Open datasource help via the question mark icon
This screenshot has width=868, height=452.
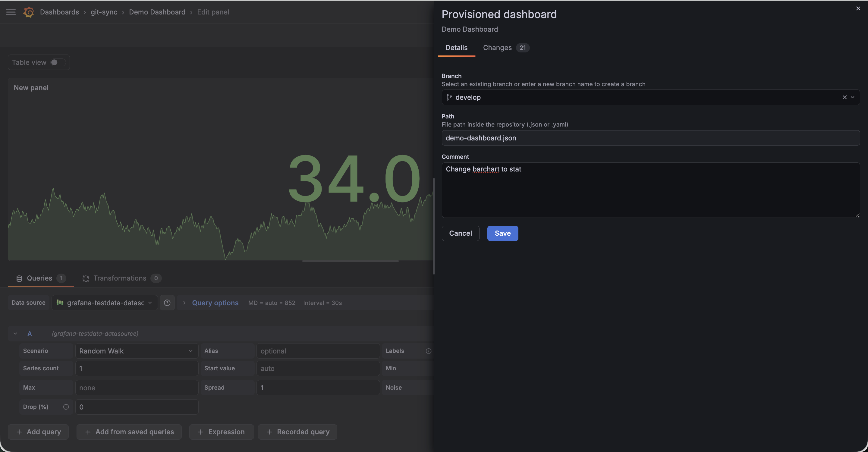point(167,303)
